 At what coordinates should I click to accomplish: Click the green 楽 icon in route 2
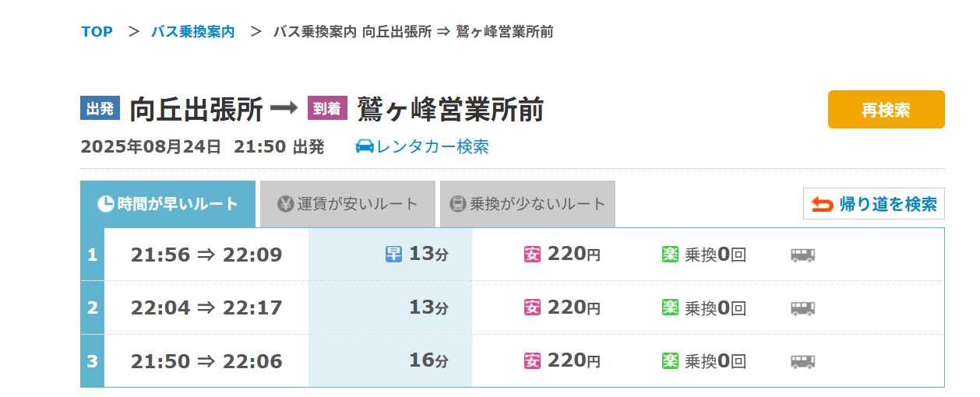click(x=670, y=308)
